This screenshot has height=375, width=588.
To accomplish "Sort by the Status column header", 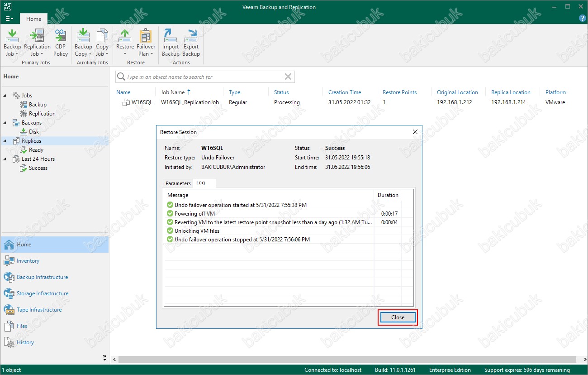I will [281, 92].
